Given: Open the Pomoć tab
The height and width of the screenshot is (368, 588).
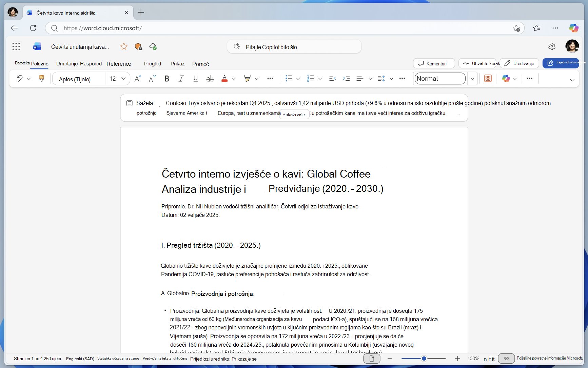Looking at the screenshot, I should click(200, 64).
